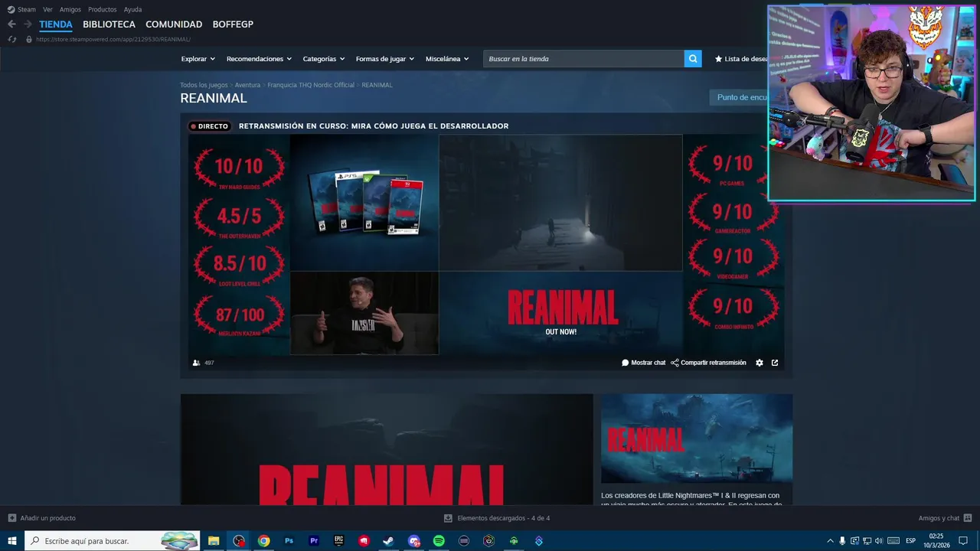Open the Steam menu
The height and width of the screenshot is (551, 980).
click(21, 9)
